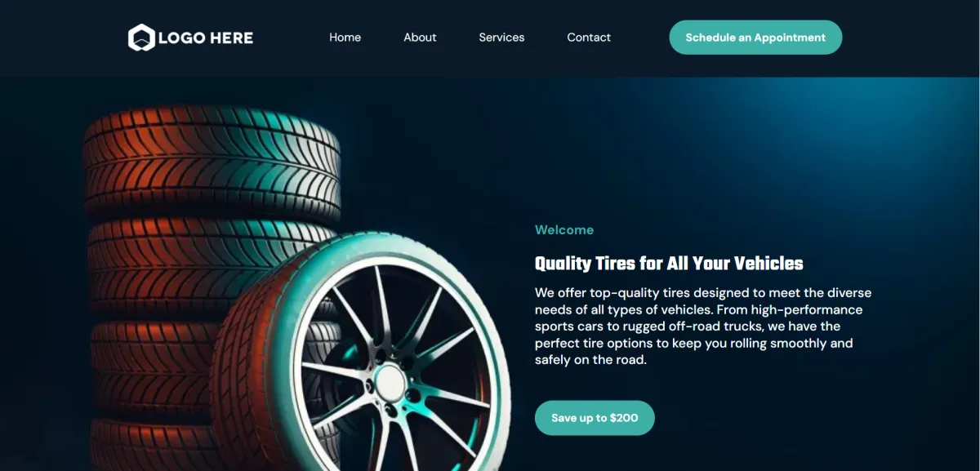Click the Save up to $200 button
The width and height of the screenshot is (980, 471).
(595, 418)
